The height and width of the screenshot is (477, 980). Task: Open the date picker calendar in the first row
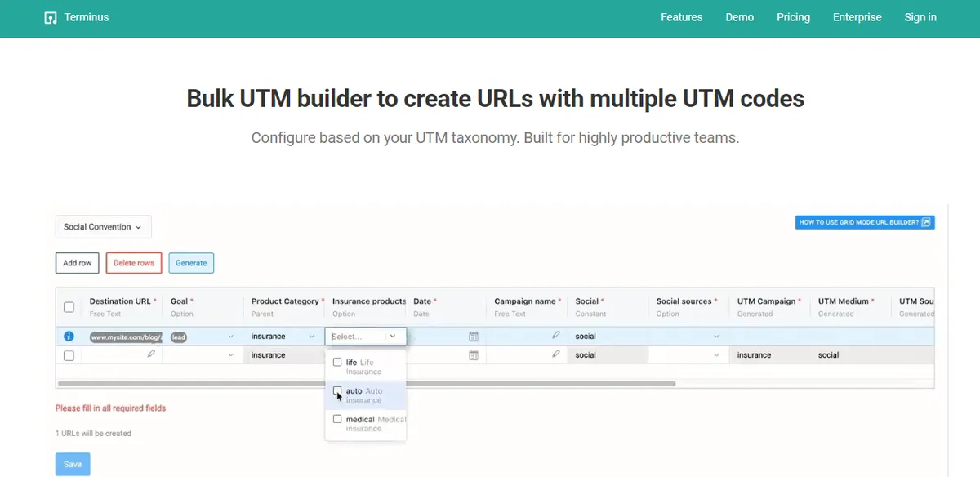(474, 336)
